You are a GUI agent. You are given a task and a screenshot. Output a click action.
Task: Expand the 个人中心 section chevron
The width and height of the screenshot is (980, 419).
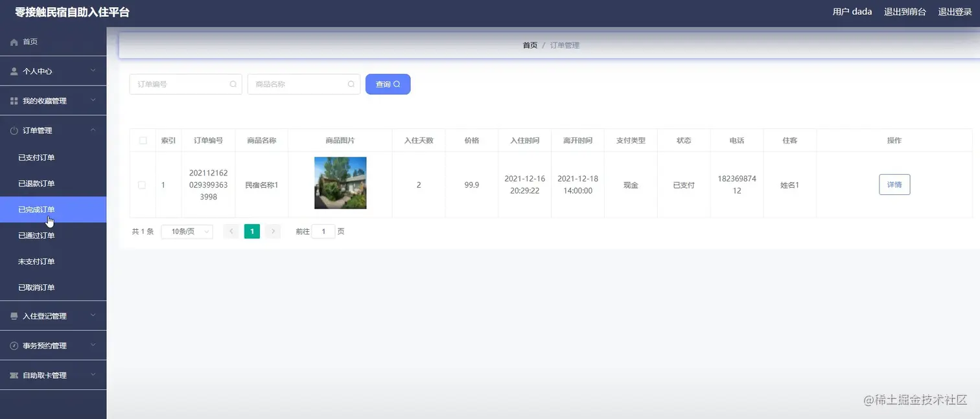(x=92, y=71)
